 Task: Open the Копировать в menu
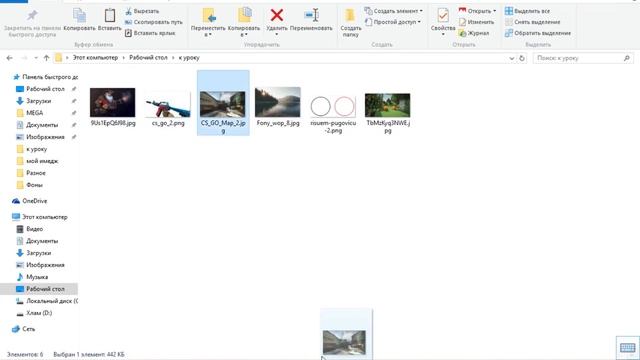(244, 22)
